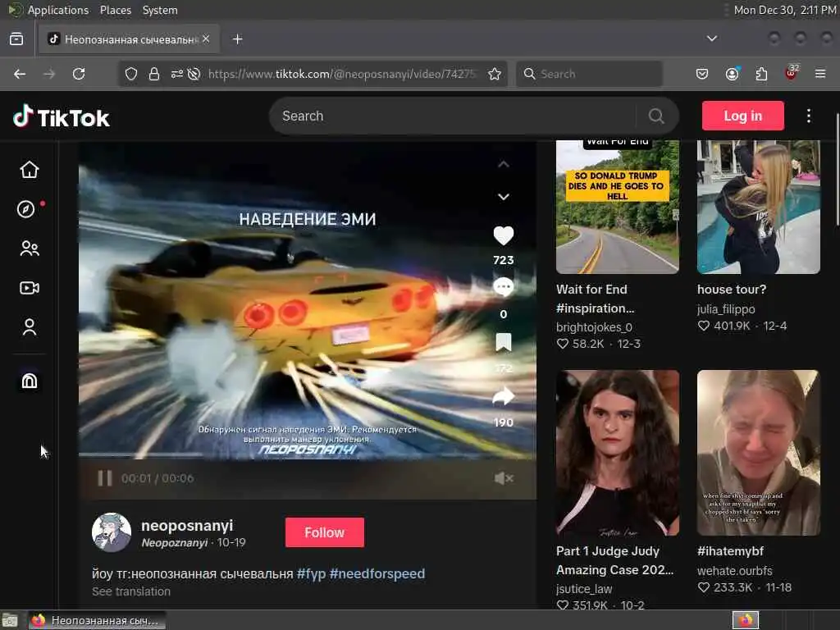Click the tiktok.com URL address bar
Image resolution: width=840 pixels, height=630 pixels.
click(x=343, y=74)
